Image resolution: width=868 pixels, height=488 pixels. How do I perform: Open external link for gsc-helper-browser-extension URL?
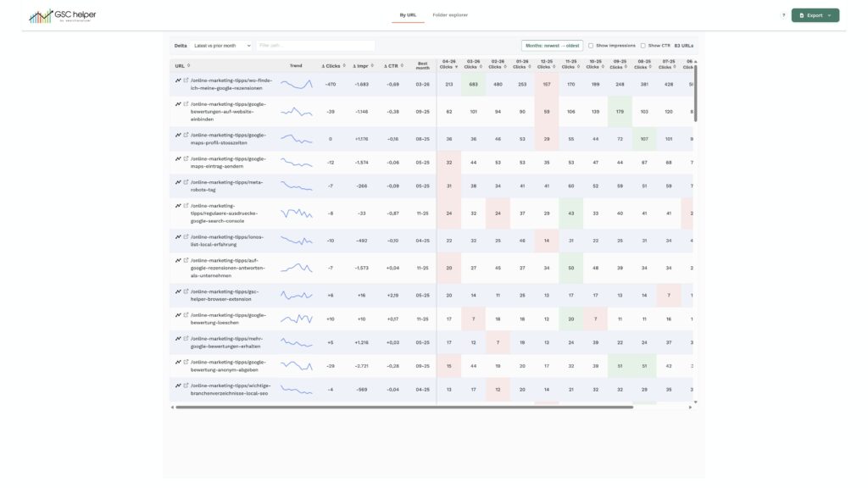pos(186,291)
